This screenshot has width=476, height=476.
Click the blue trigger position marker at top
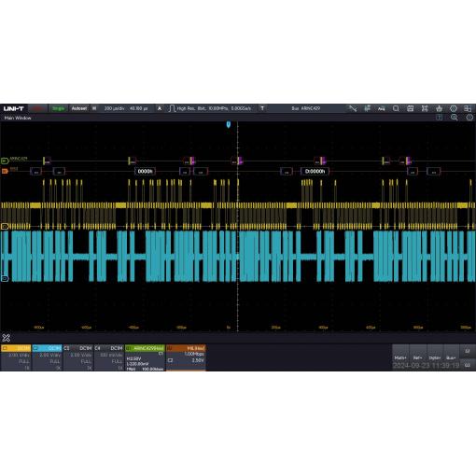(x=229, y=124)
